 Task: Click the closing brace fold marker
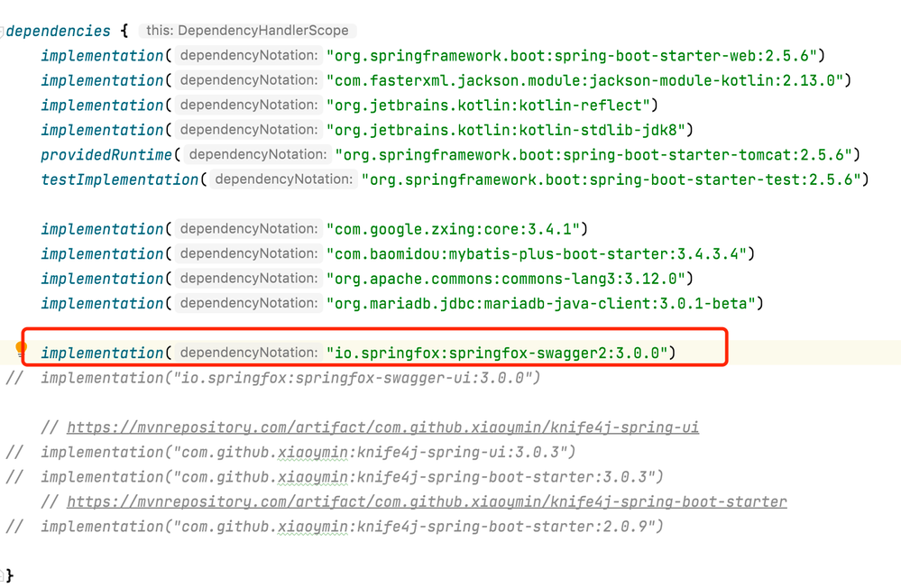click(3, 574)
